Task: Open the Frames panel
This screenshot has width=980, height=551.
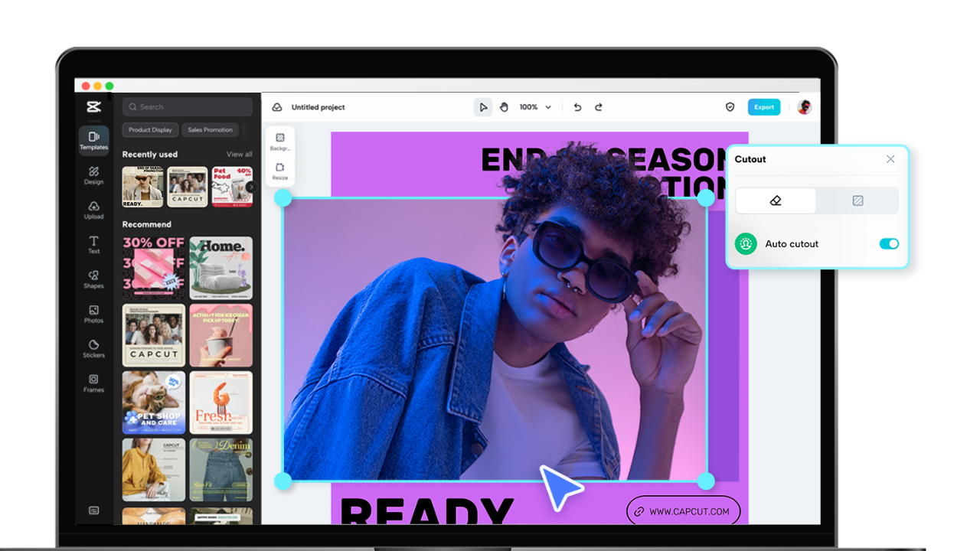Action: tap(93, 383)
